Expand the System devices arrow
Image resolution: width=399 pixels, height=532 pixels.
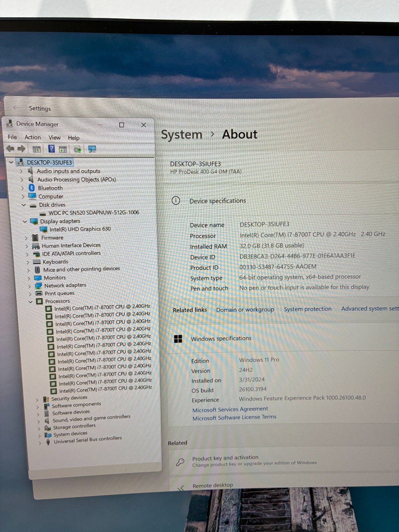(x=39, y=436)
